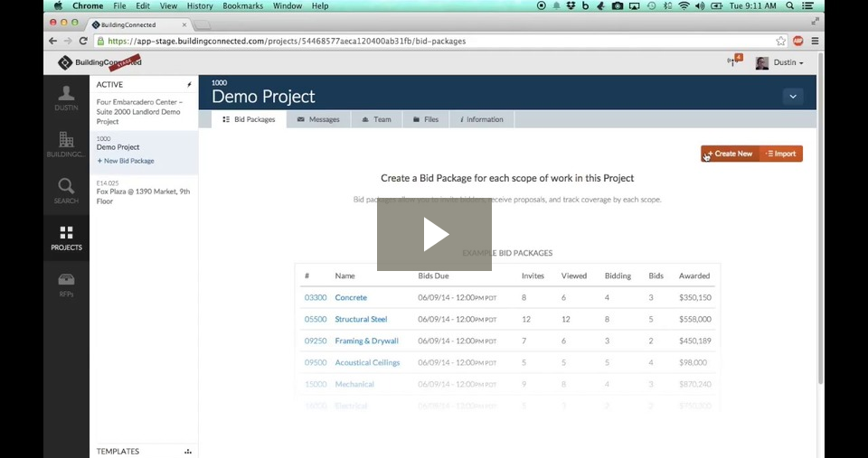The width and height of the screenshot is (868, 458).
Task: Select the Projects grid icon
Action: click(x=66, y=238)
